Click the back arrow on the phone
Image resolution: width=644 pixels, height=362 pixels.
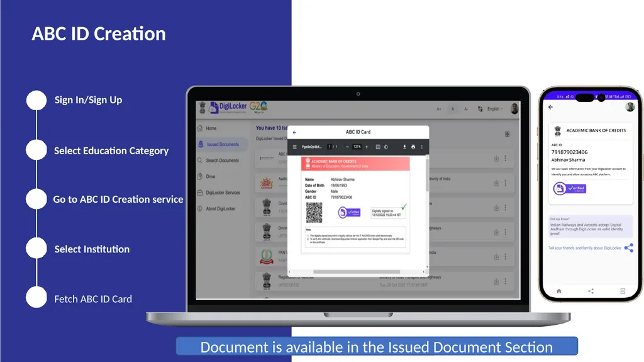pos(551,107)
